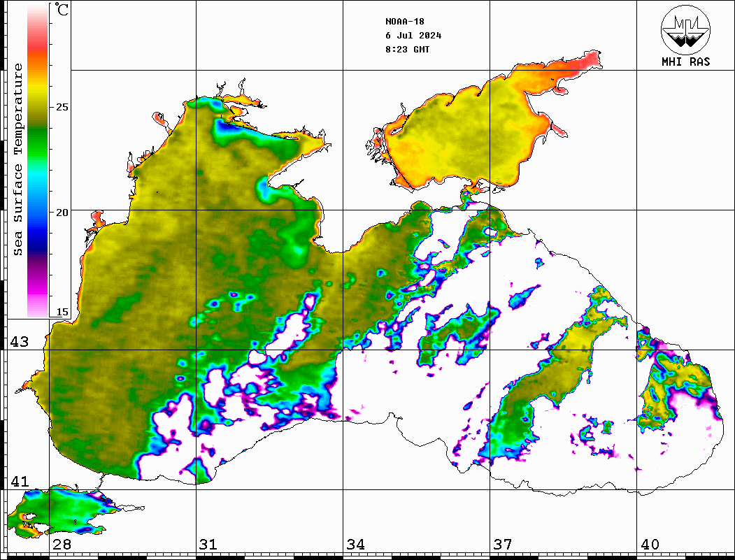The image size is (735, 560).
Task: Click the '6 Jul 2024' date text
Action: point(413,36)
